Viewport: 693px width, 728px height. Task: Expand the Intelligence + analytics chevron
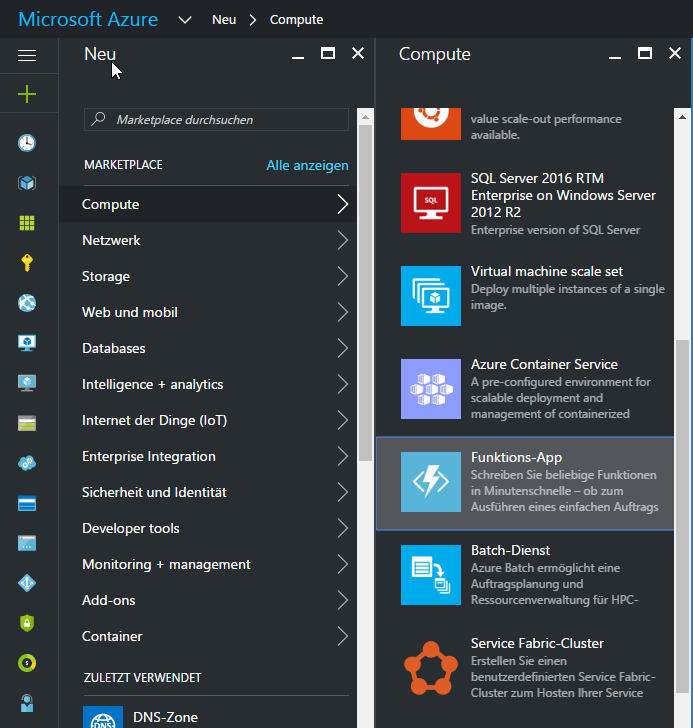[343, 384]
